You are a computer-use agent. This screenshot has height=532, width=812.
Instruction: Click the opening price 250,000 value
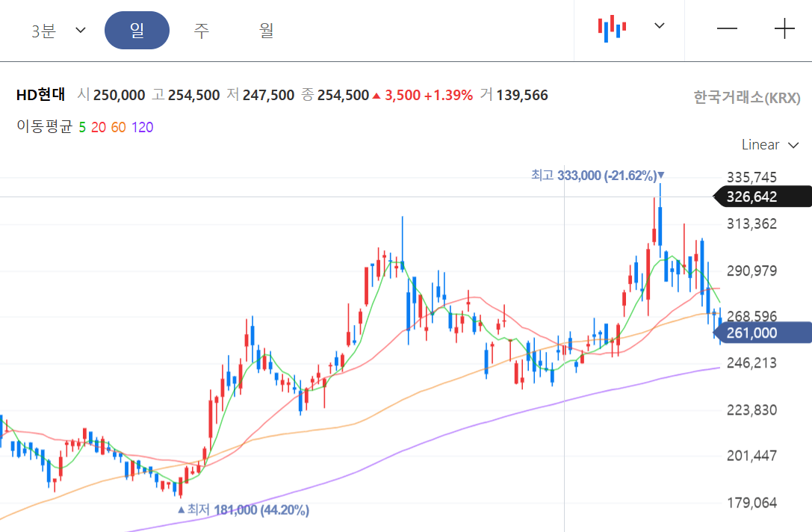pos(119,96)
